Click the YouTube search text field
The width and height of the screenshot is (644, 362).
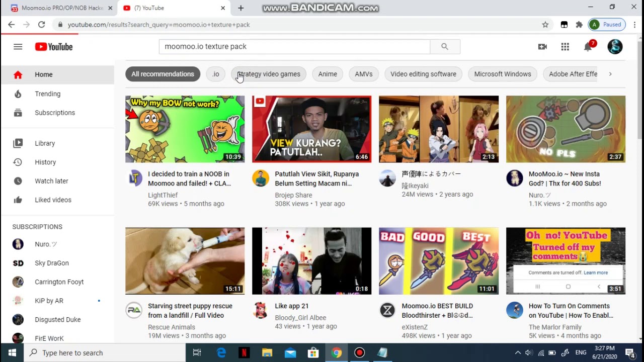[294, 46]
